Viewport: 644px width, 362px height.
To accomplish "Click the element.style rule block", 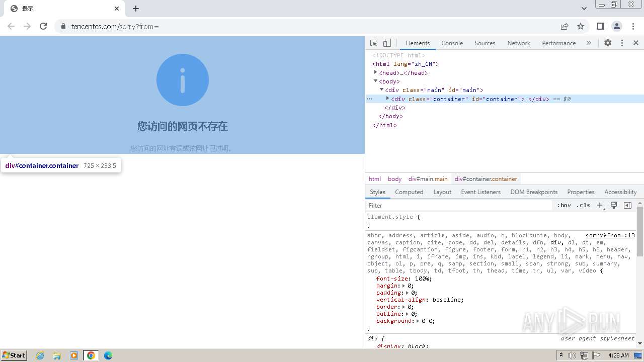I will [x=501, y=221].
